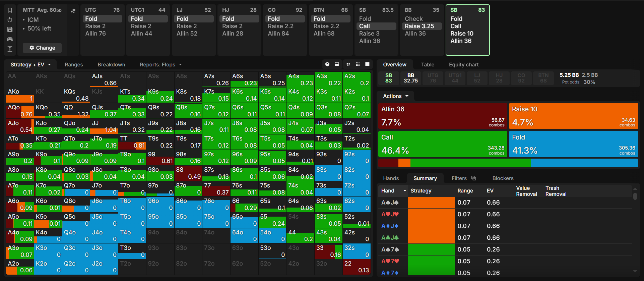Click the down arrow of the hand table scrollbar

[x=635, y=271]
